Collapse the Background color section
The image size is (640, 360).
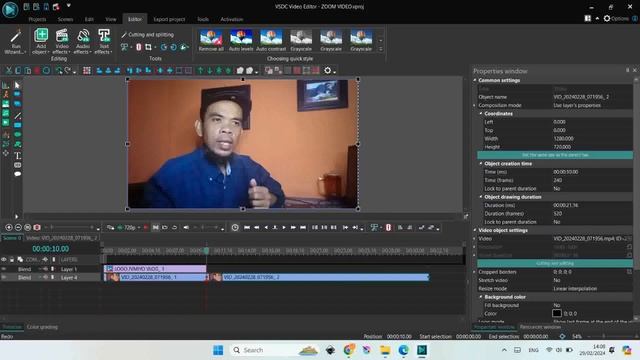tap(481, 297)
